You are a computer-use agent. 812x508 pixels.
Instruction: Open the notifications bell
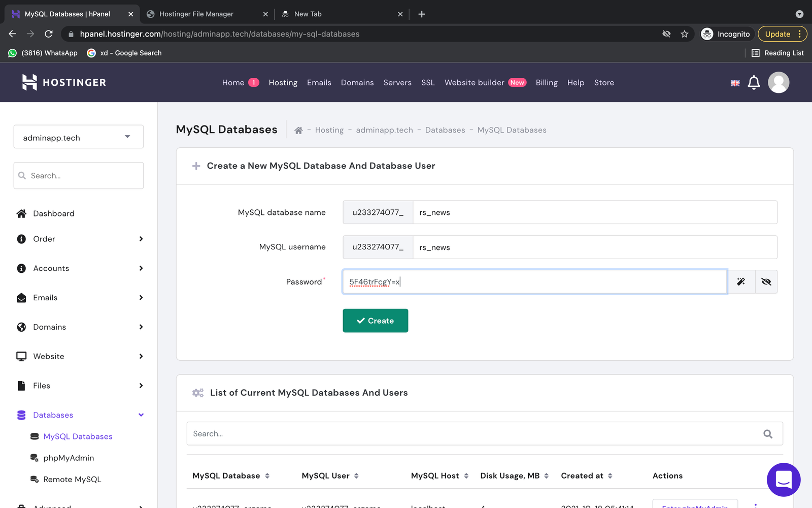(754, 82)
